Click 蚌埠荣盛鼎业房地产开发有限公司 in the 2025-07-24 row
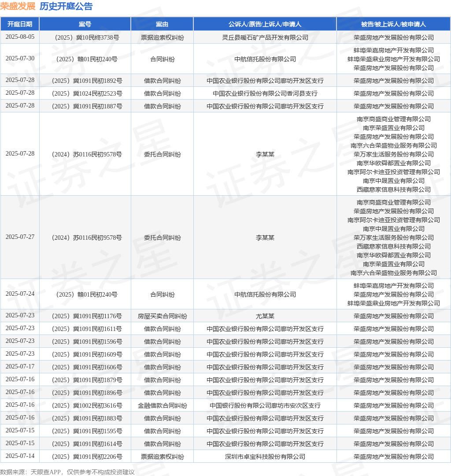Viewport: 451px width, 476px height. (394, 303)
